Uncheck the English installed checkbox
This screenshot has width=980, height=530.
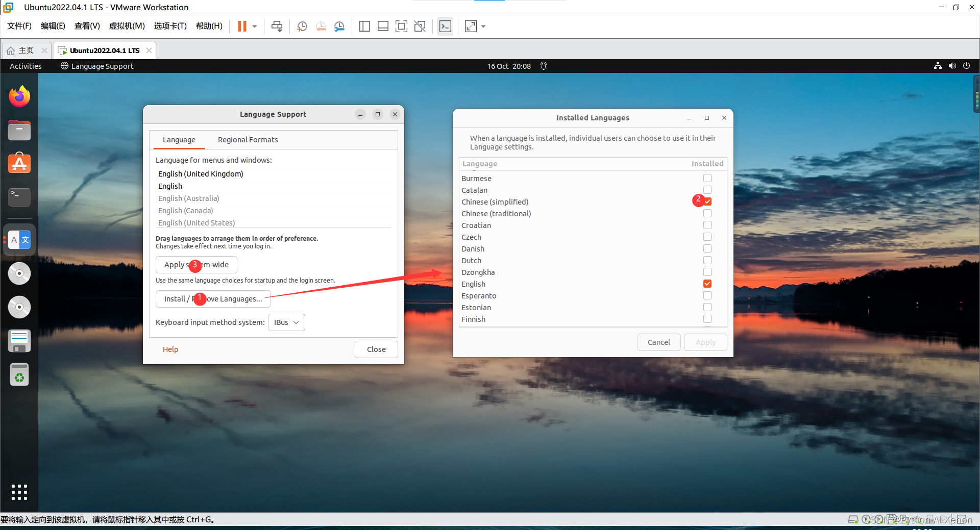(x=707, y=284)
